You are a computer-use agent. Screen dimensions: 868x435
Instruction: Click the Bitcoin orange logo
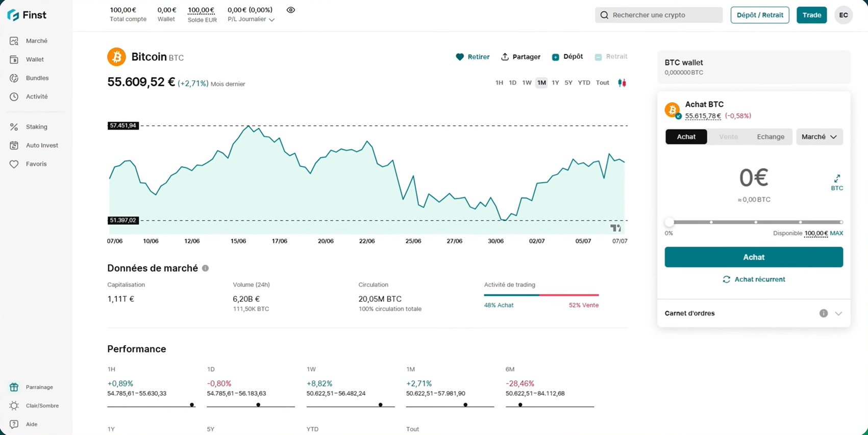coord(116,57)
